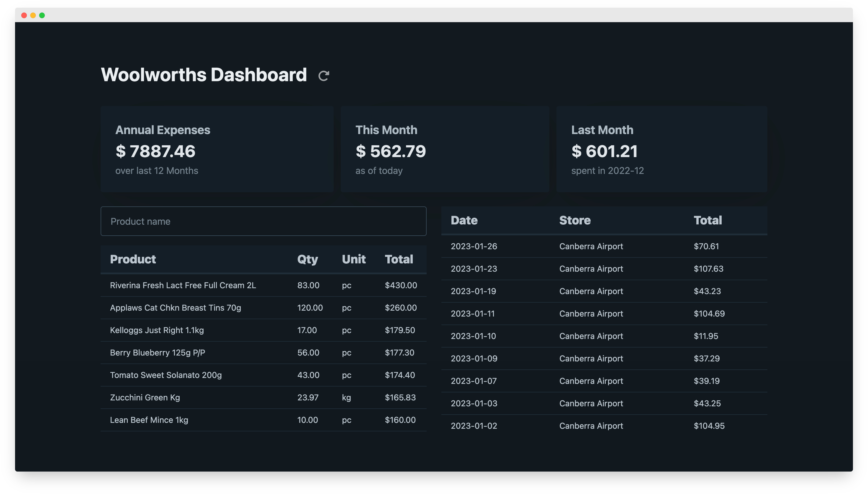The width and height of the screenshot is (868, 494).
Task: Select the This Month card
Action: 445,149
